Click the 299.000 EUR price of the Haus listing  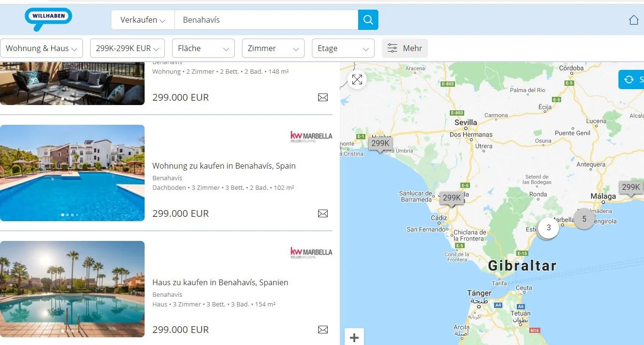pyautogui.click(x=181, y=330)
